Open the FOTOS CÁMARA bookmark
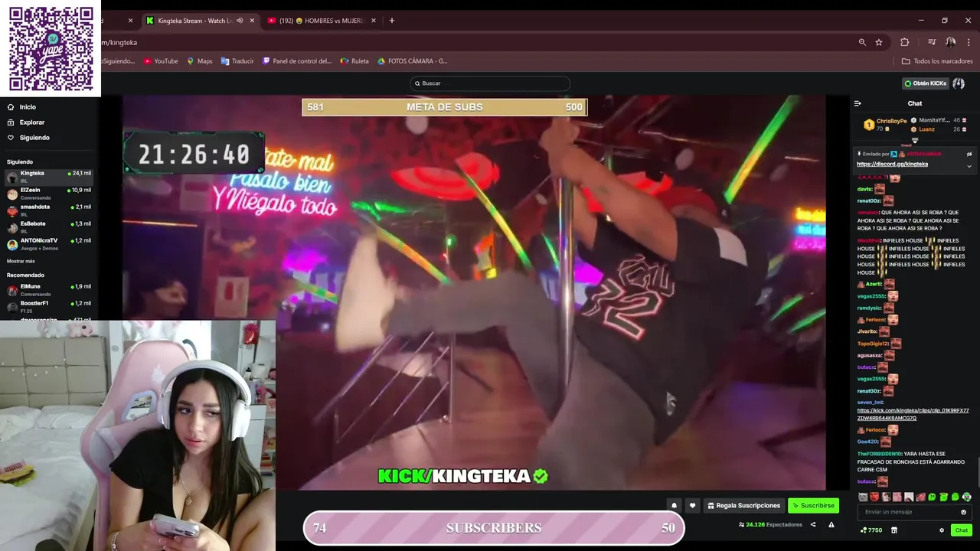The width and height of the screenshot is (980, 551). point(412,61)
